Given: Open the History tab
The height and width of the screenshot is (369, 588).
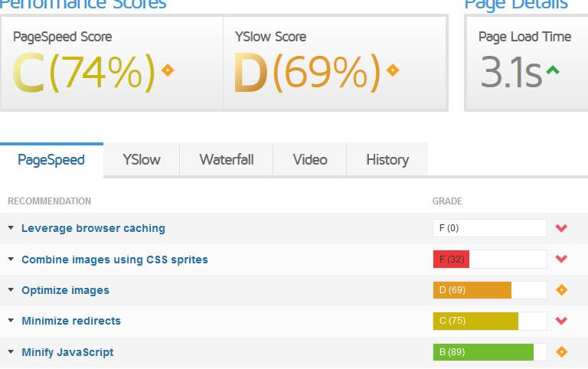Looking at the screenshot, I should pos(387,160).
